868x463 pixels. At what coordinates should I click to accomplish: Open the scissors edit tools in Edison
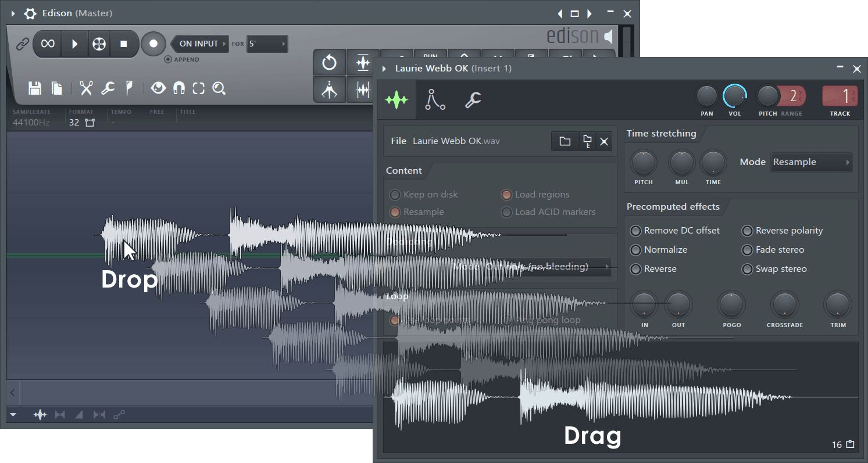tap(86, 88)
